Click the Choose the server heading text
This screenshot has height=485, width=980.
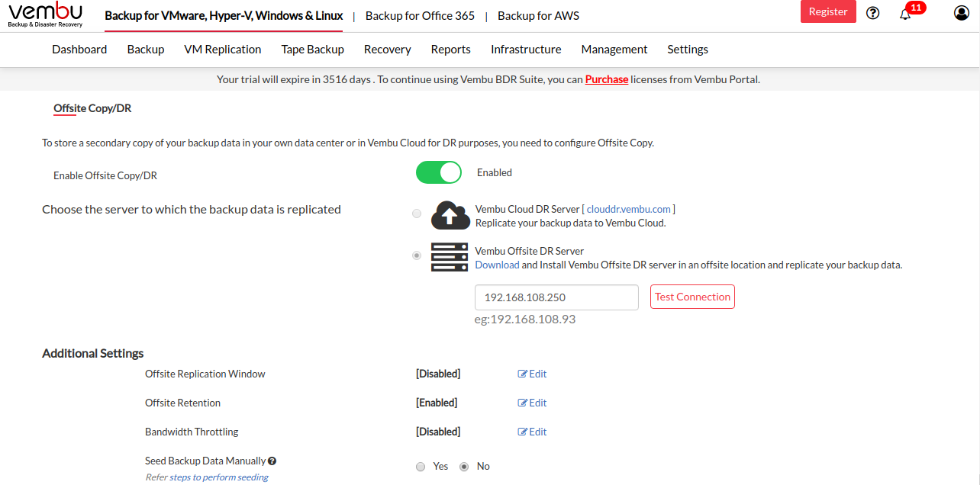click(x=192, y=209)
